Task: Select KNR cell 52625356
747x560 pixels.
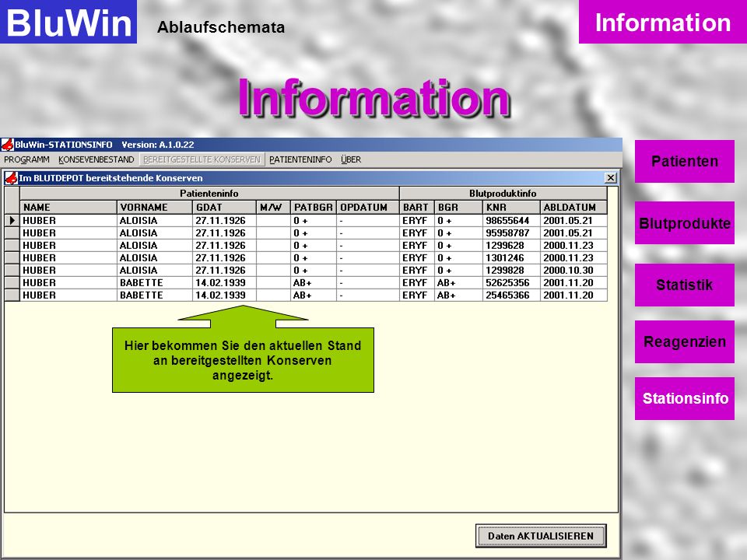Action: click(511, 282)
